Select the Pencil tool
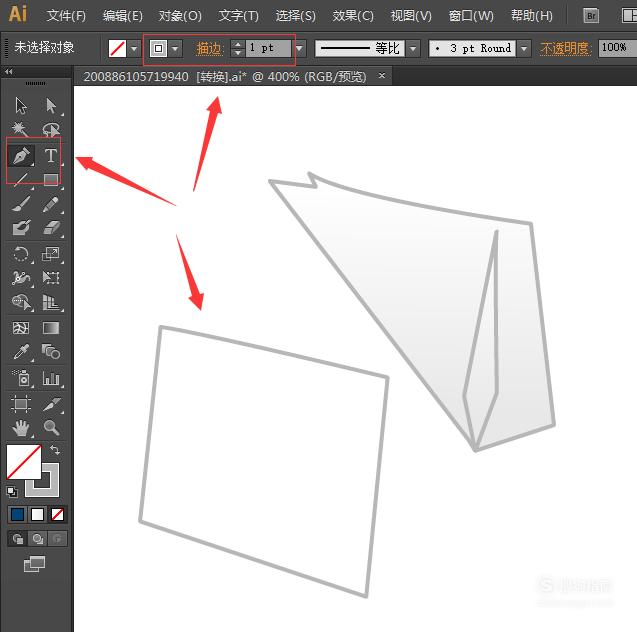Viewport: 637px width, 632px height. pyautogui.click(x=51, y=204)
